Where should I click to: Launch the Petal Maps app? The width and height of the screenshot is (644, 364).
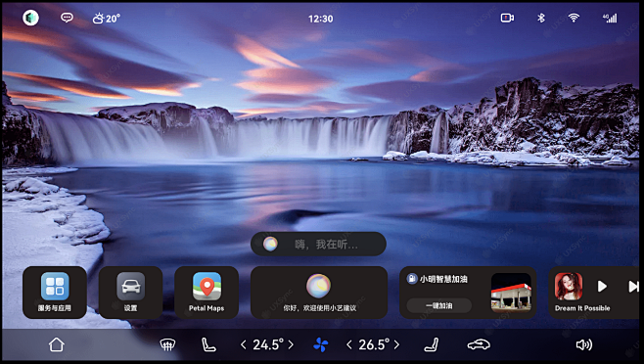(207, 293)
